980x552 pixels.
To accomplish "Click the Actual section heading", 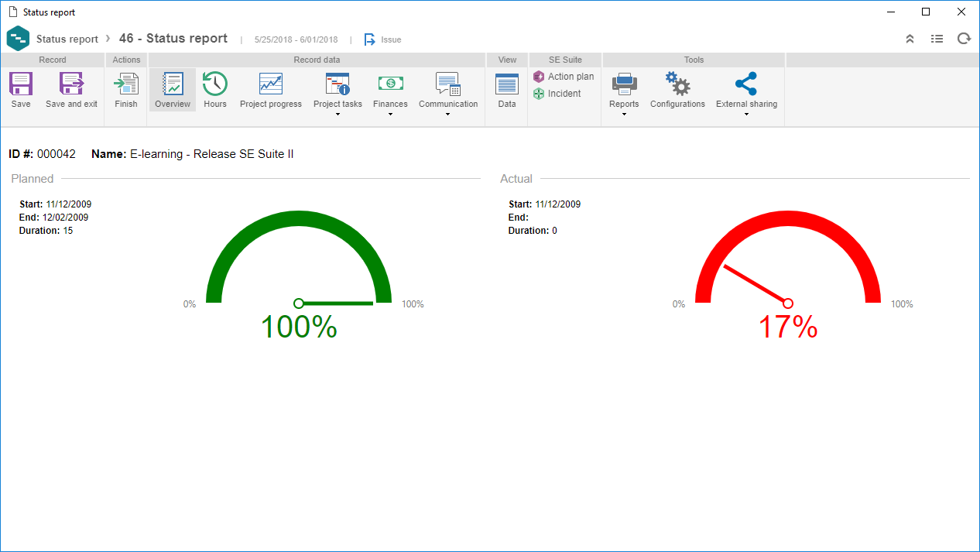I will pos(516,179).
